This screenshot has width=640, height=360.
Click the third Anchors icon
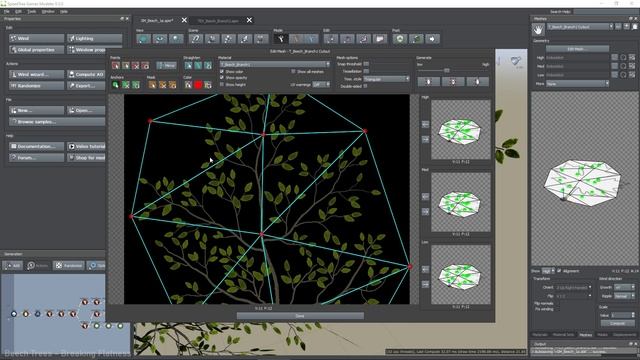[136, 85]
